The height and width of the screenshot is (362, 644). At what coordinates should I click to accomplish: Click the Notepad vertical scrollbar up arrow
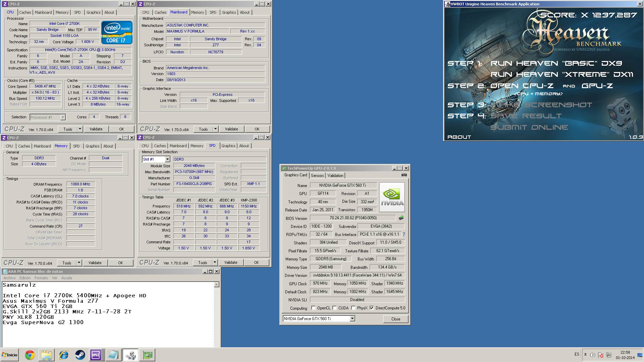click(217, 285)
